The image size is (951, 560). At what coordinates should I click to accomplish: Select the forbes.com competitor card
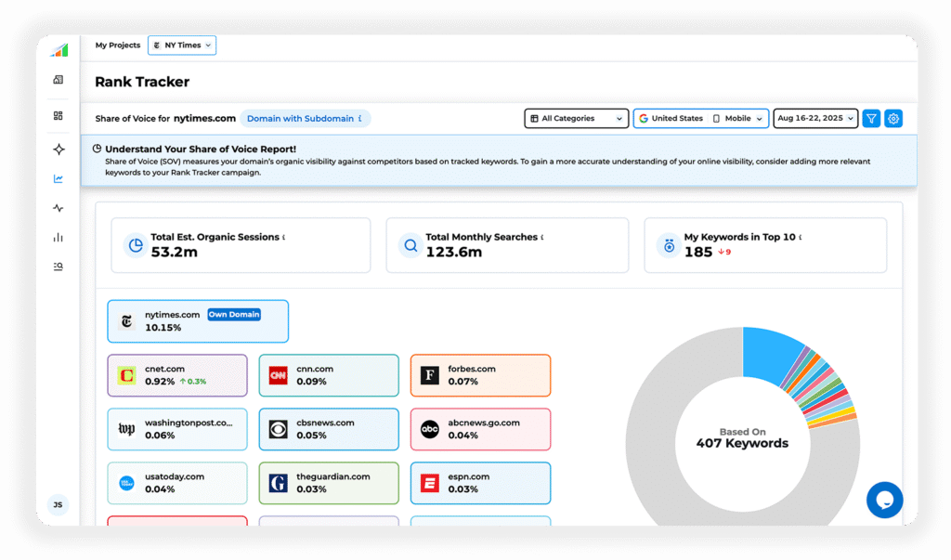coord(480,375)
